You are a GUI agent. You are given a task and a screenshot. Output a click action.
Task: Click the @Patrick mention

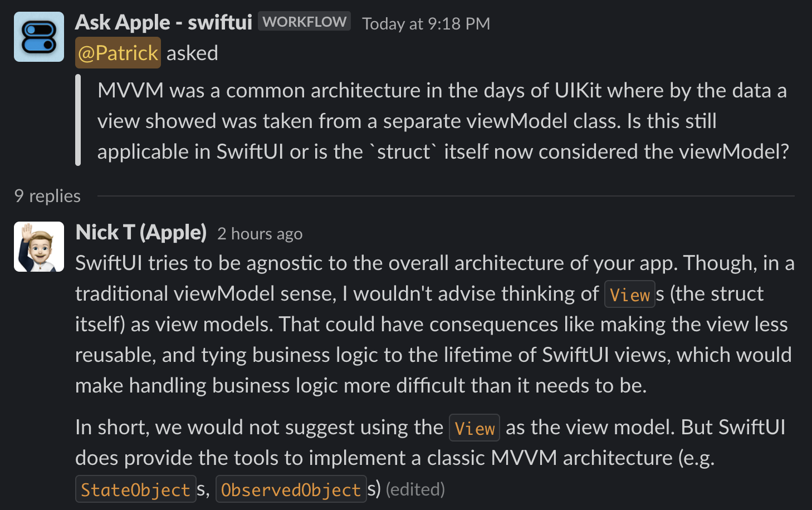click(x=118, y=53)
